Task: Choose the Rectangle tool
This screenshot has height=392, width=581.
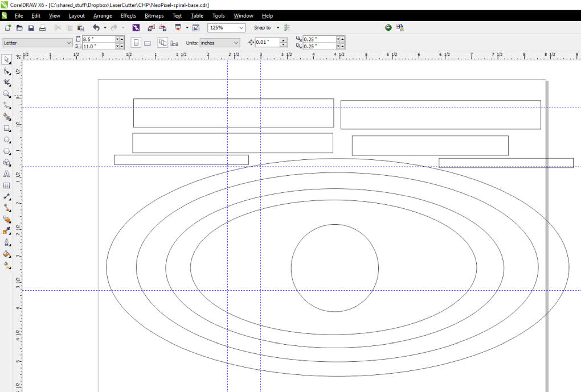Action: pyautogui.click(x=7, y=129)
